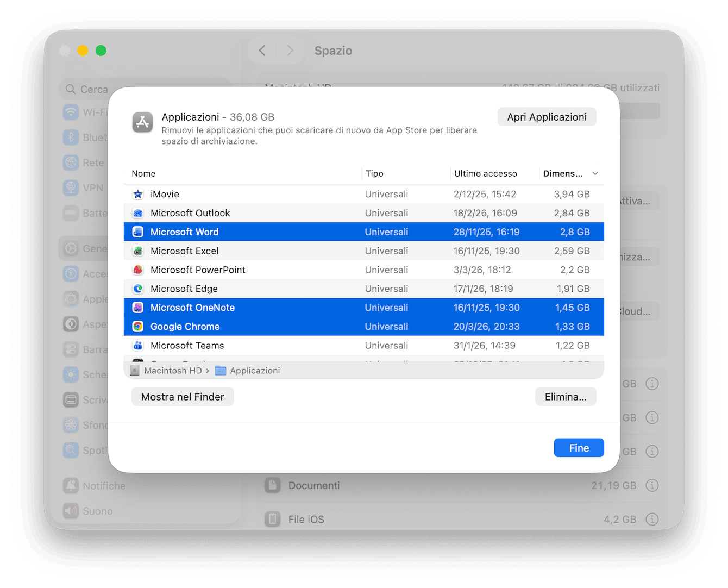Select the Microsoft Outlook row name

[190, 213]
